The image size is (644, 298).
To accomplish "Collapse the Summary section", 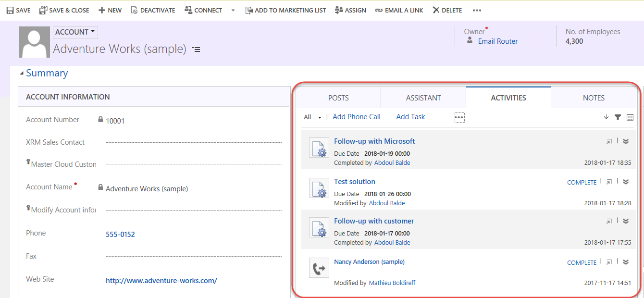I will click(x=22, y=74).
